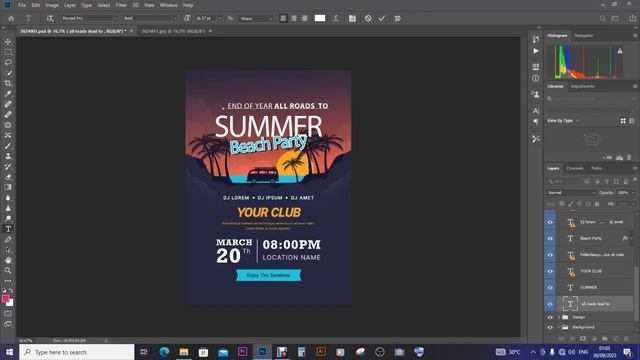Commit current text edits with checkmark
640x360 pixels.
pyautogui.click(x=382, y=18)
